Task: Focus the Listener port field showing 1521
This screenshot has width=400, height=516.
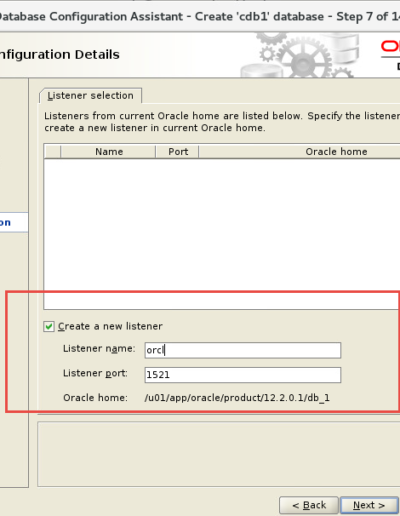Action: click(x=243, y=375)
